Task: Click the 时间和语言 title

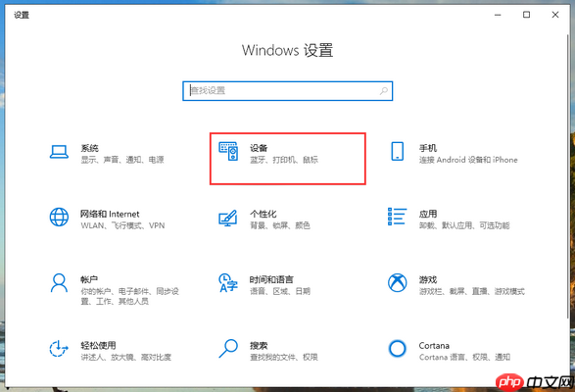Action: coord(271,279)
